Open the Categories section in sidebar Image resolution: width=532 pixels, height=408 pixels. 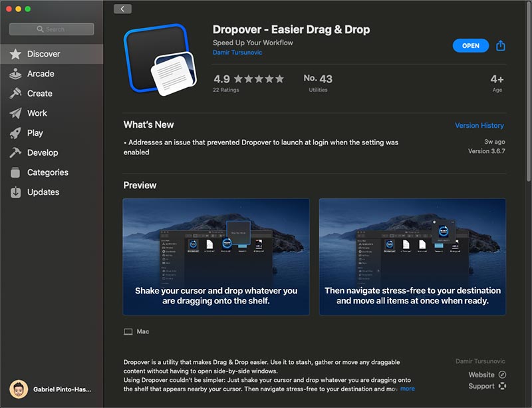[x=47, y=172]
